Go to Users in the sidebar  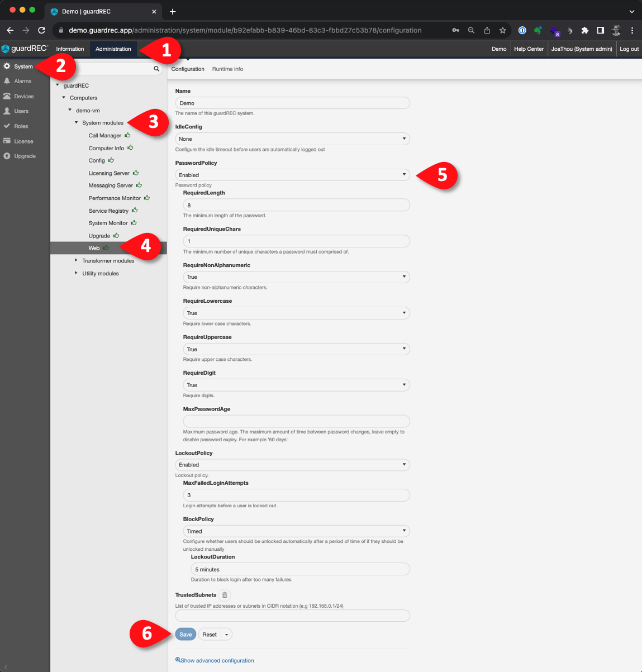(21, 111)
